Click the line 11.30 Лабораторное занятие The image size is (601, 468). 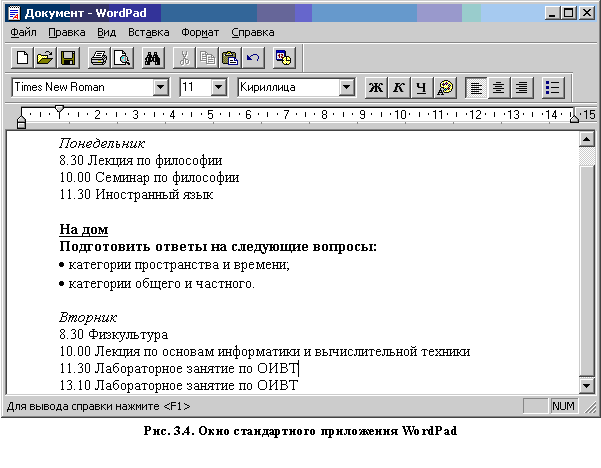point(179,368)
